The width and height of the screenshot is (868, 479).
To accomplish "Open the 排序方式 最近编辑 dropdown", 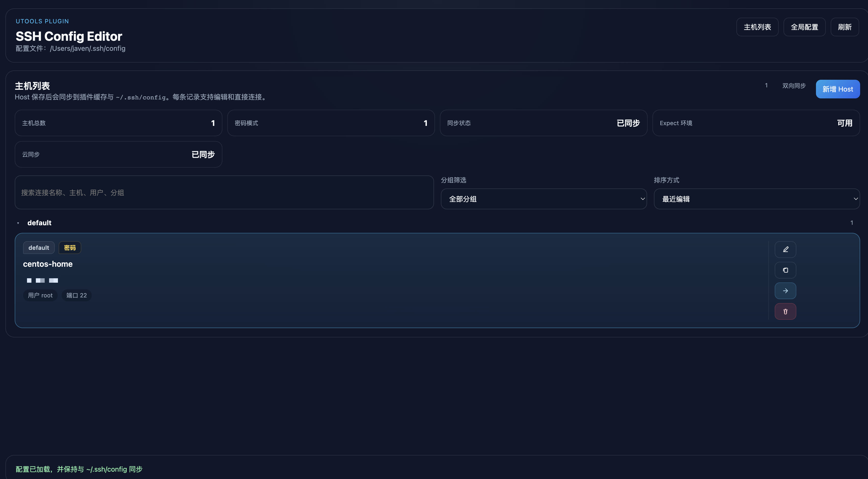I will tap(756, 199).
